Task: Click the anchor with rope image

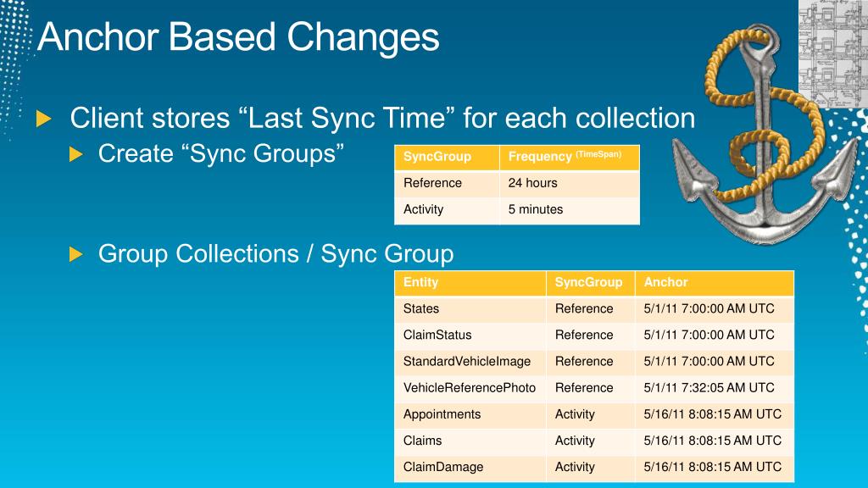Action: [x=764, y=136]
